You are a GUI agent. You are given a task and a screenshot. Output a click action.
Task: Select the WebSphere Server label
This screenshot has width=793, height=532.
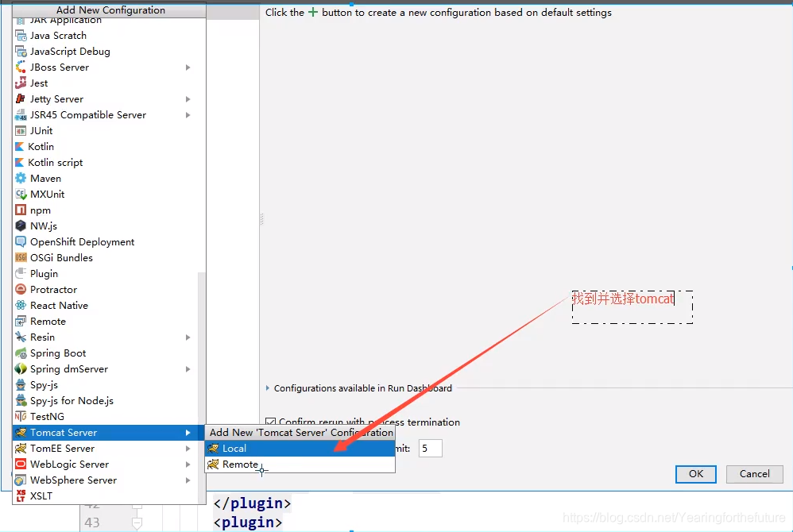[73, 480]
